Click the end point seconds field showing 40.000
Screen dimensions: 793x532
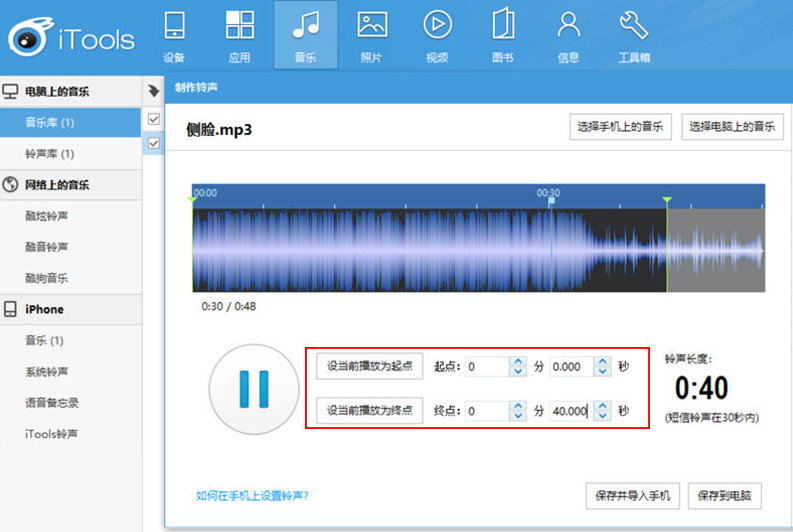[571, 411]
